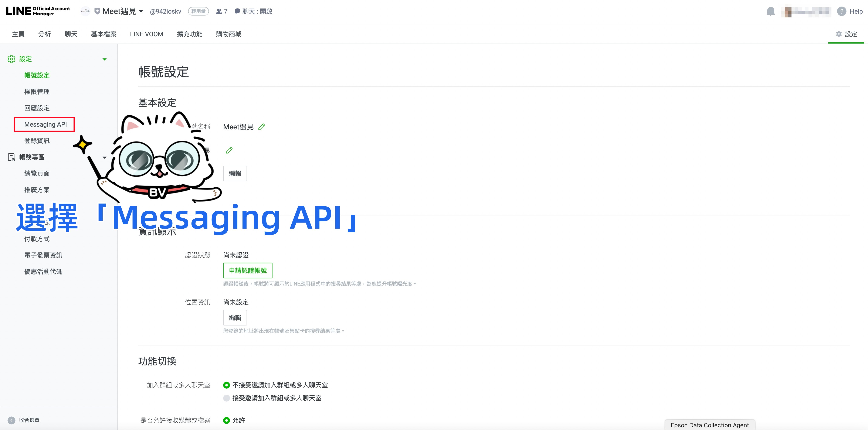868x430 pixels.
Task: Click the friends count icon showing 7
Action: pos(219,11)
